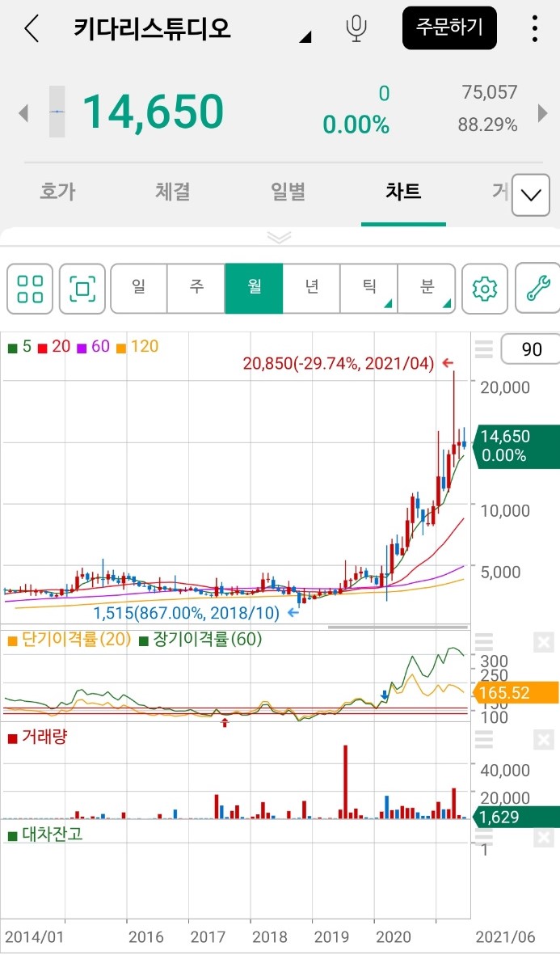Viewport: 560px width, 955px height.
Task: Open the 호가 tab
Action: pyautogui.click(x=58, y=192)
